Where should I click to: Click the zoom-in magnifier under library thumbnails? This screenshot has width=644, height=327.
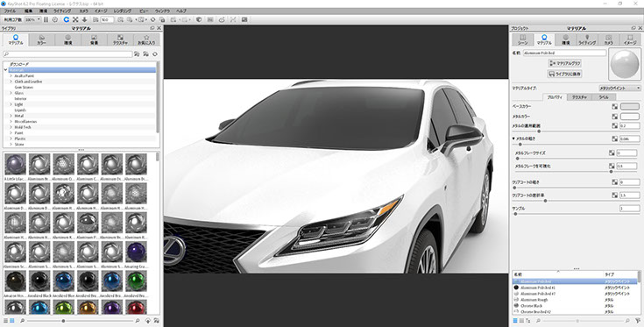pos(138,321)
